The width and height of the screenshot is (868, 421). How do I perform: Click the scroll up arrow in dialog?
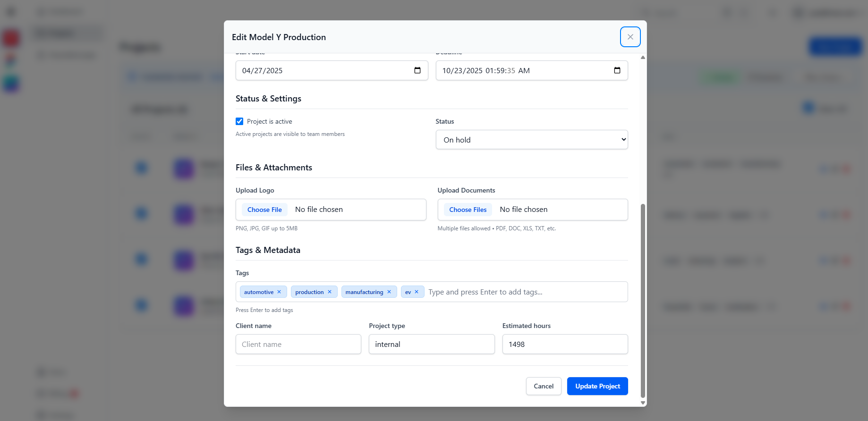pyautogui.click(x=642, y=57)
